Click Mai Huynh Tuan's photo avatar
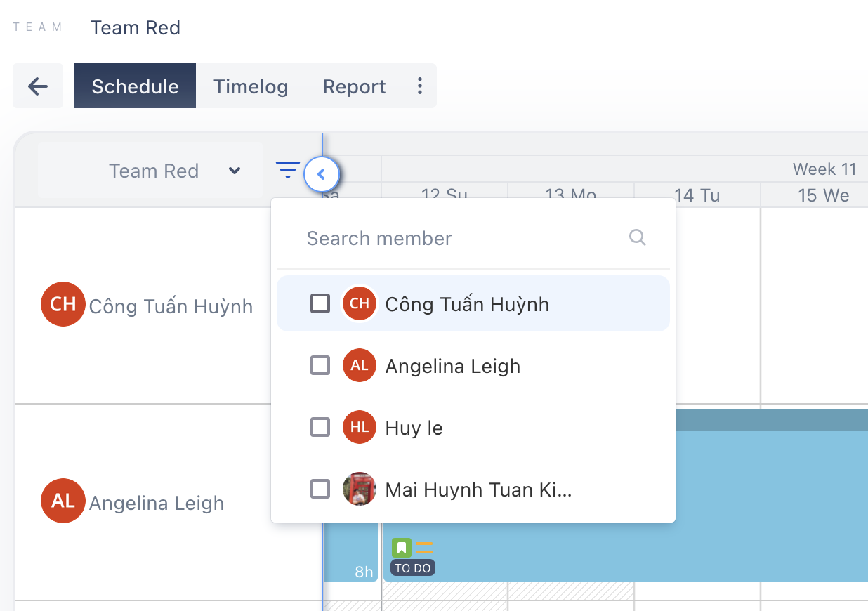 [x=360, y=489]
